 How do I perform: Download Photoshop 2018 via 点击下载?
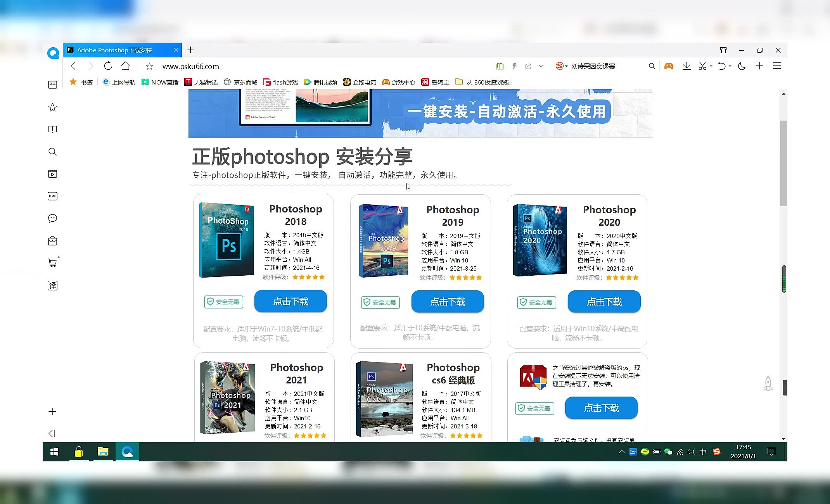pyautogui.click(x=290, y=301)
